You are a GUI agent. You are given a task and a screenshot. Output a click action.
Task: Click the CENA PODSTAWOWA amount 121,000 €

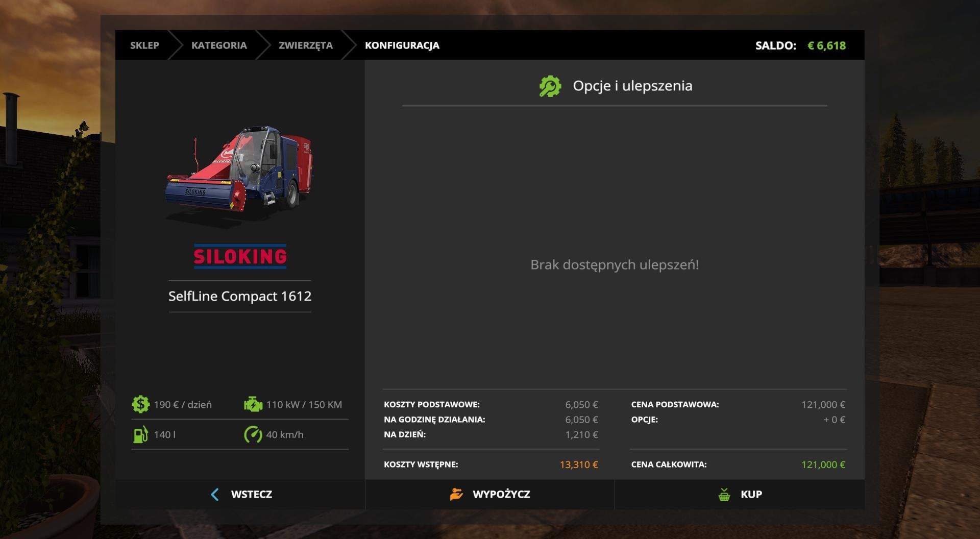[823, 404]
